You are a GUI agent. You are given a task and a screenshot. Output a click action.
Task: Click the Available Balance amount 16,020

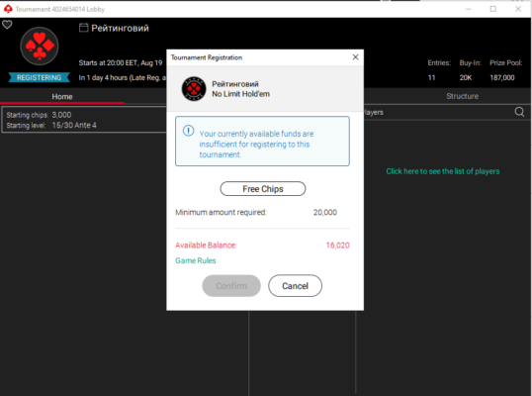point(337,246)
